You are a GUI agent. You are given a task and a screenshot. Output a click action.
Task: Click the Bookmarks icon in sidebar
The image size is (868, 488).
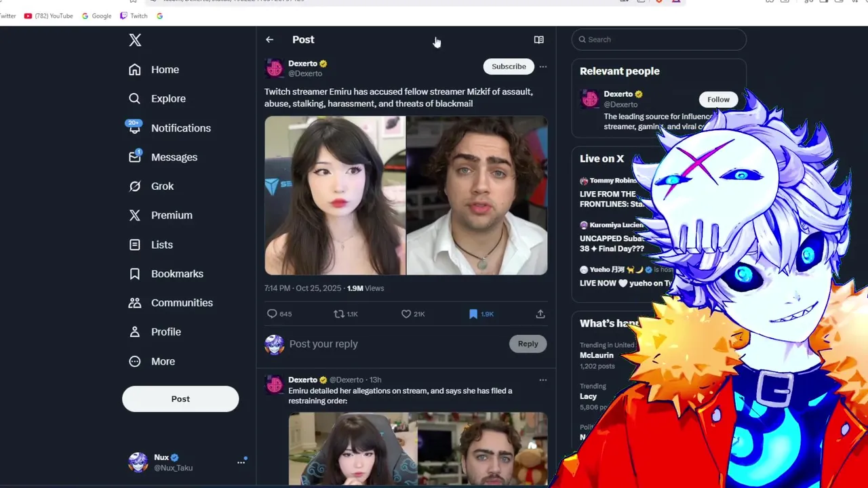(x=135, y=274)
